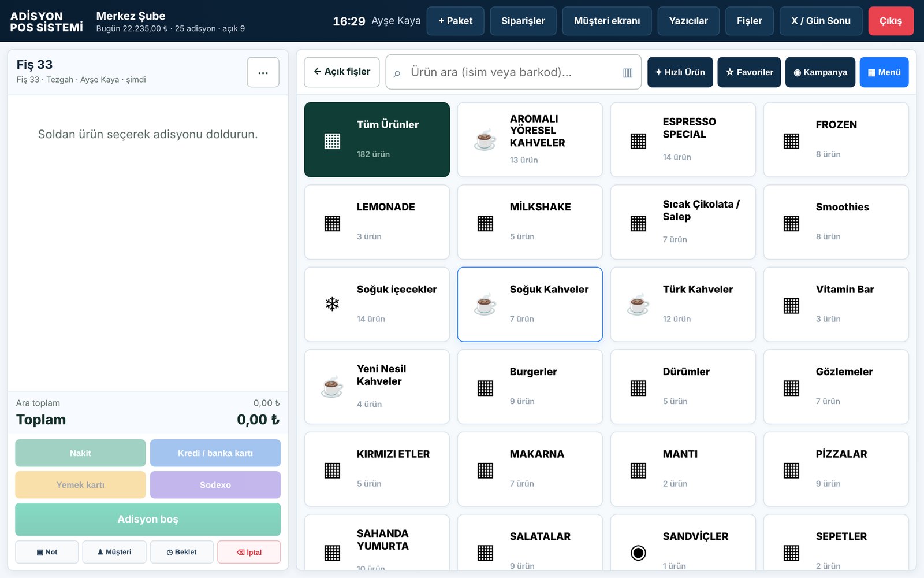Switch to the Hızlı Ürün view
This screenshot has height=578, width=924.
[680, 72]
